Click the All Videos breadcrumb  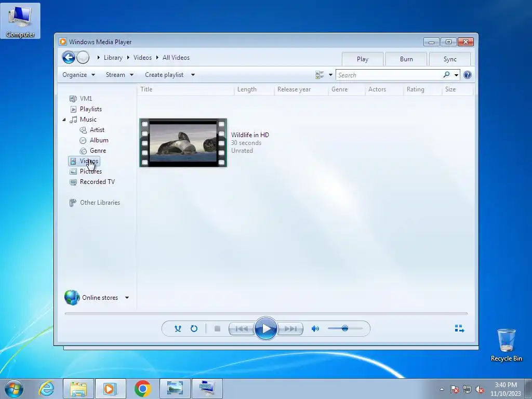176,58
